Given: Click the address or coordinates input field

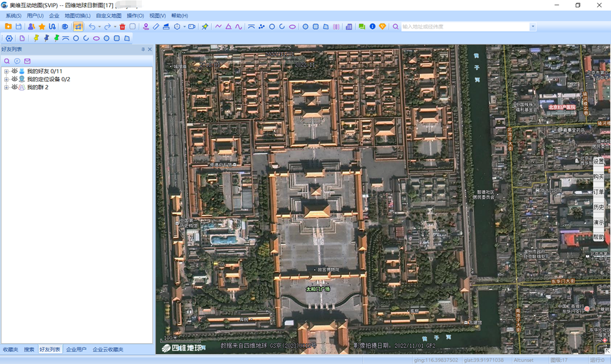Looking at the screenshot, I should (465, 26).
